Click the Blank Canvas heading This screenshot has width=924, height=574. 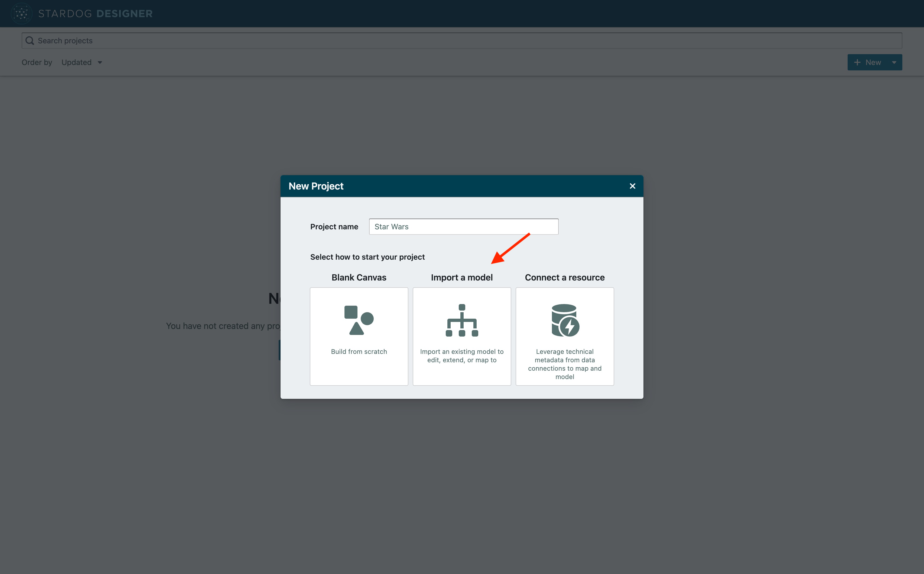tap(359, 278)
